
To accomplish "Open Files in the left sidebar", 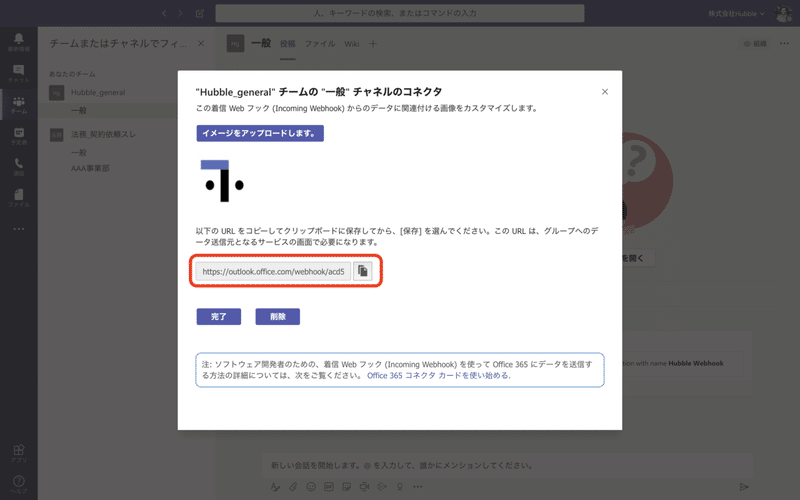I will coord(19,198).
